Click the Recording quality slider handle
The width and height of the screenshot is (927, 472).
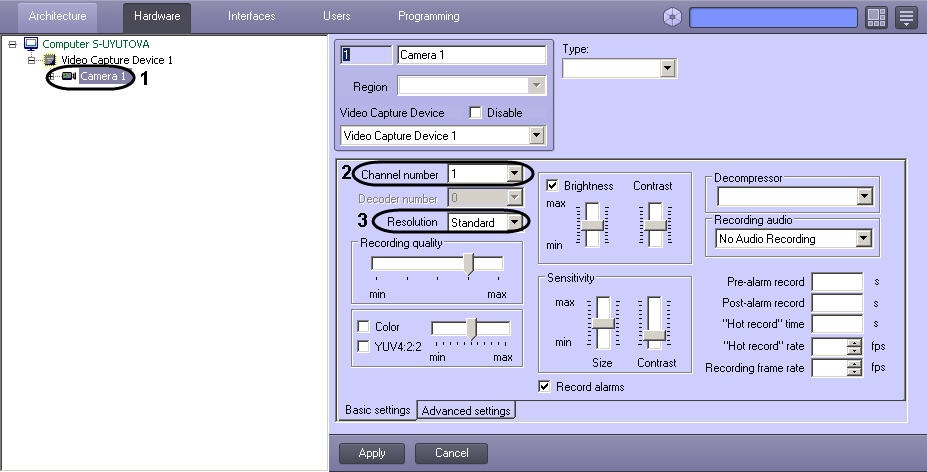468,263
